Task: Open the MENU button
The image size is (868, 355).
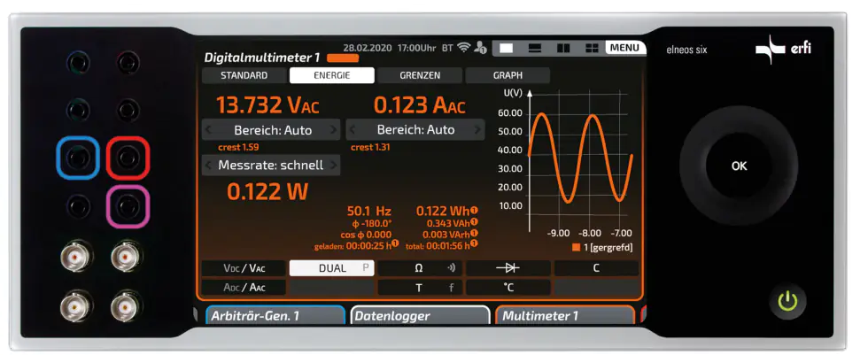Action: point(625,47)
